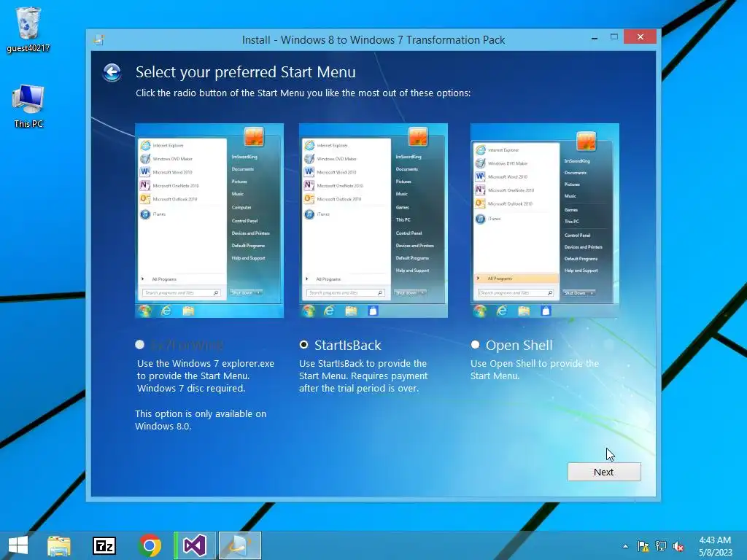Click 'This option is only available on Windows 8.0' note
This screenshot has height=560, width=747.
coord(201,419)
